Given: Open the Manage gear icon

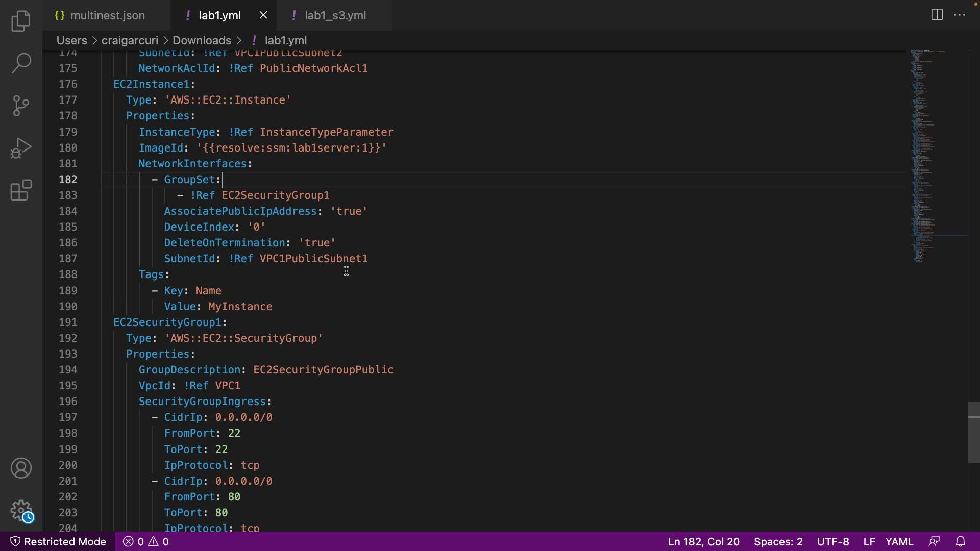Looking at the screenshot, I should [x=21, y=510].
